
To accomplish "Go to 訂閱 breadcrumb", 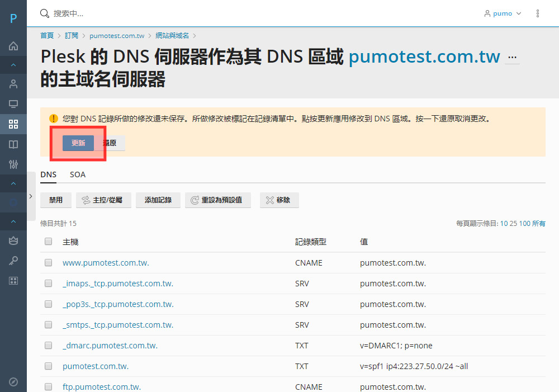I will 72,36.
